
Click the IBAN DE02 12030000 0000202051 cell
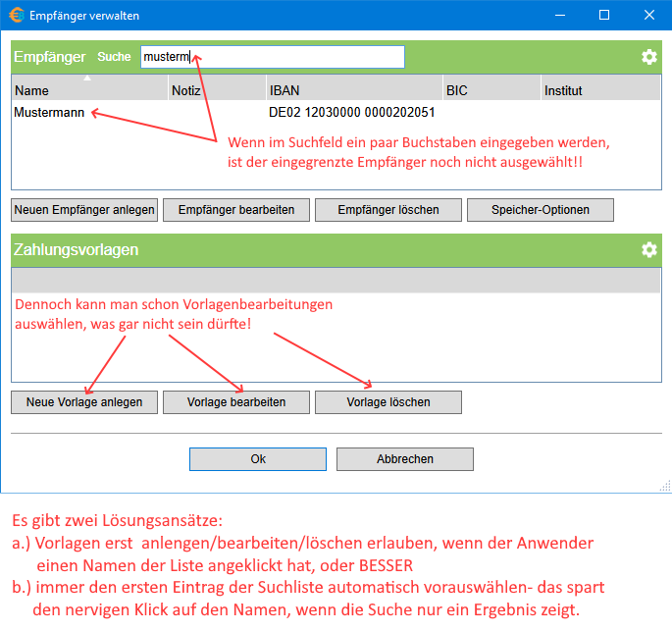click(351, 112)
